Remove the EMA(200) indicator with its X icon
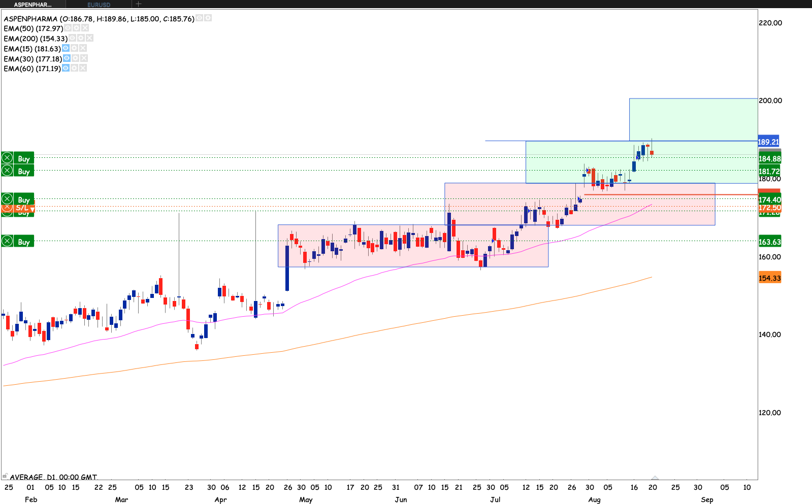This screenshot has height=504, width=812. coord(89,38)
